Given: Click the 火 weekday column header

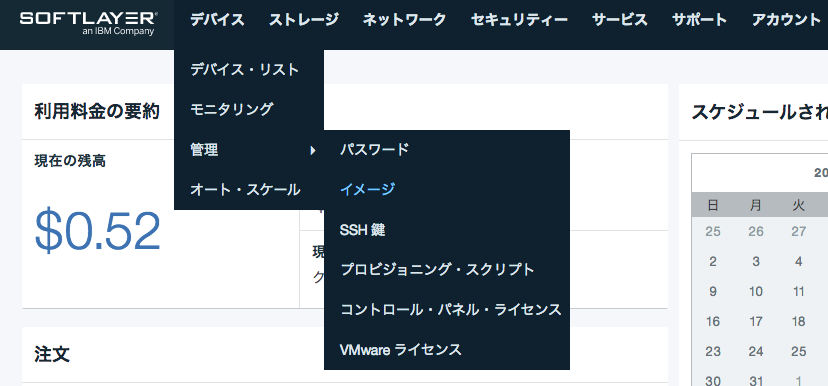Looking at the screenshot, I should [798, 205].
